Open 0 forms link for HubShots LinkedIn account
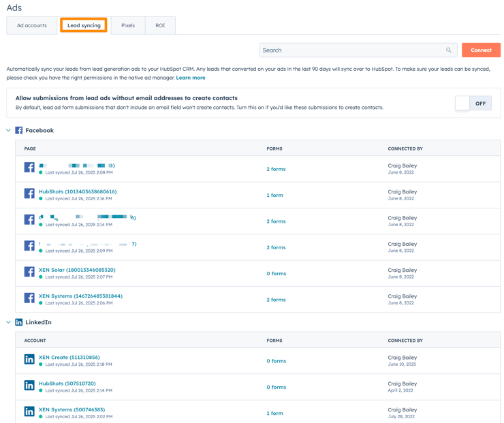Screen dimensions: 504x423 pos(277,387)
